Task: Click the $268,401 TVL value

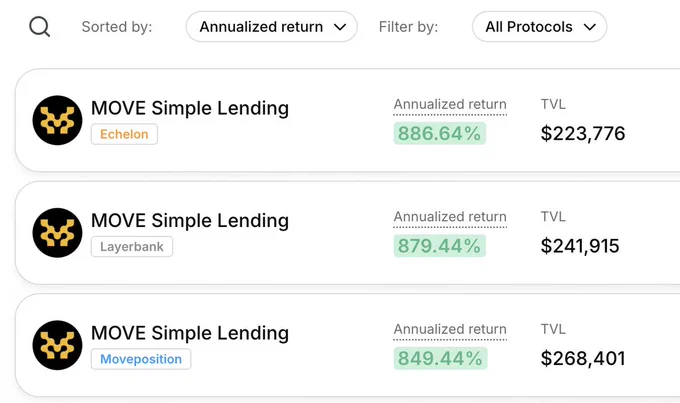Action: pos(583,358)
